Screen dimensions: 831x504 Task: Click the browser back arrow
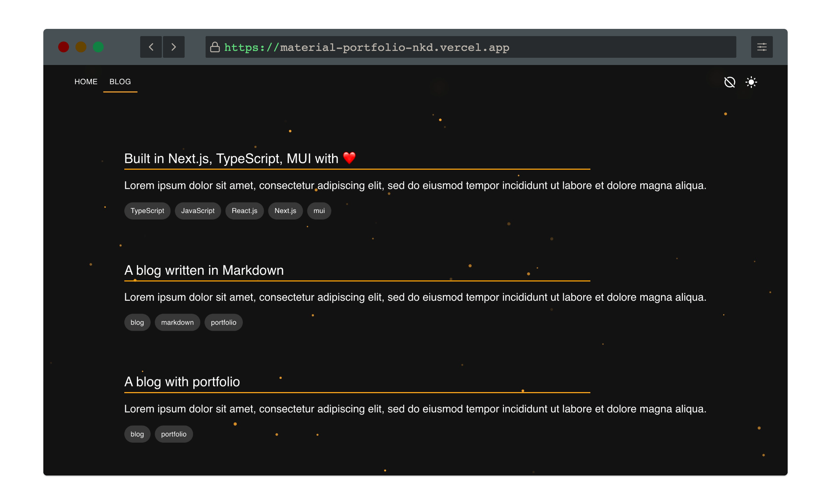(151, 47)
